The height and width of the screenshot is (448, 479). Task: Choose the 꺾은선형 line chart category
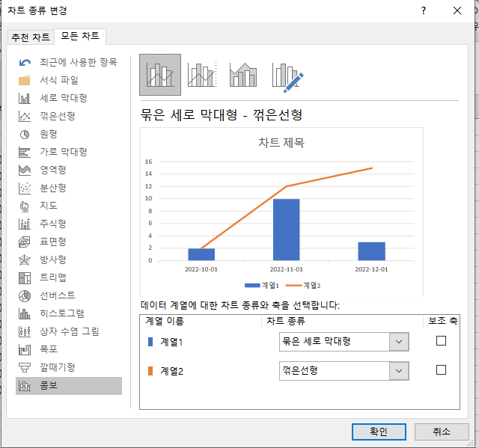pos(69,116)
